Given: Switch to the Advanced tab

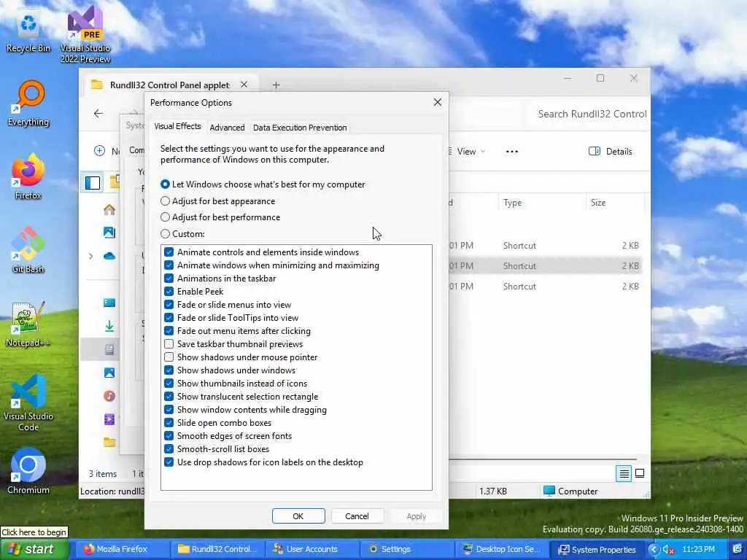Looking at the screenshot, I should click(x=227, y=128).
